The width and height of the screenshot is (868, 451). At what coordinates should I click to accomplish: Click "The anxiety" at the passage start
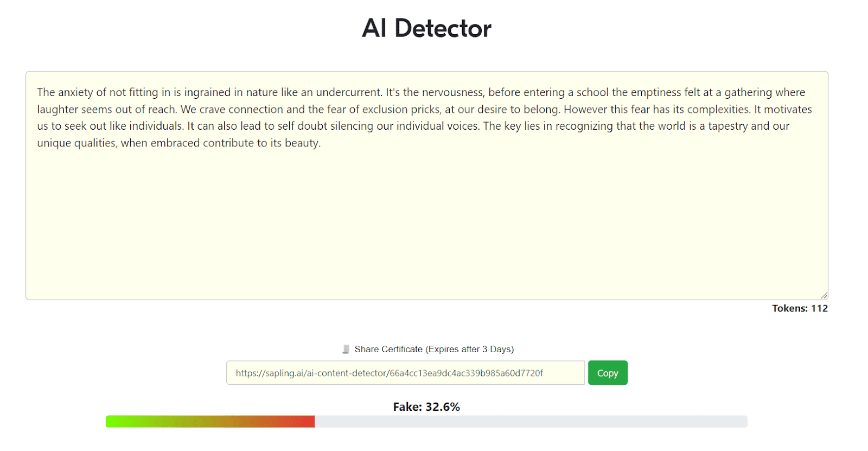pos(65,92)
